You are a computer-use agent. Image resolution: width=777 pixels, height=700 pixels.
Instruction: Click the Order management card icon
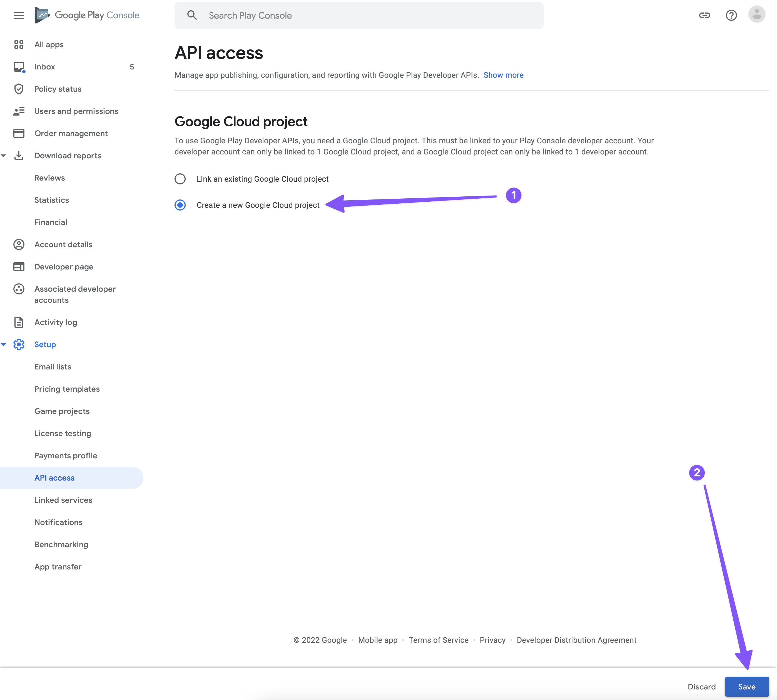18,133
